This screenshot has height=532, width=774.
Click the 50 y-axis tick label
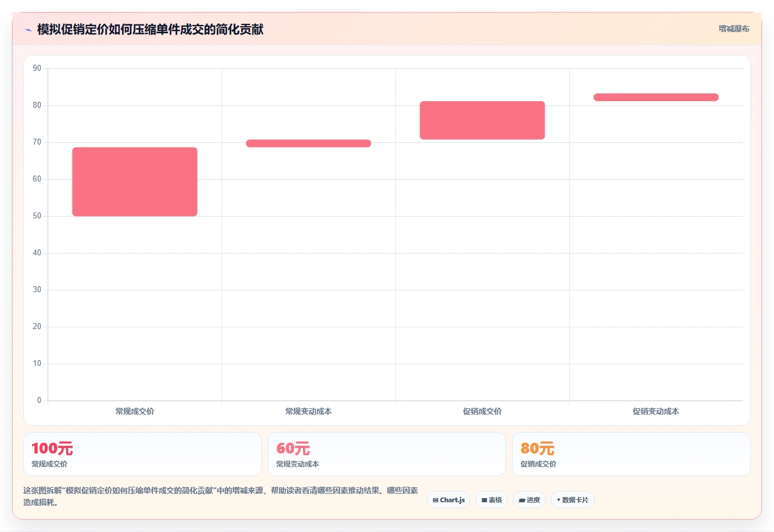[x=37, y=216]
